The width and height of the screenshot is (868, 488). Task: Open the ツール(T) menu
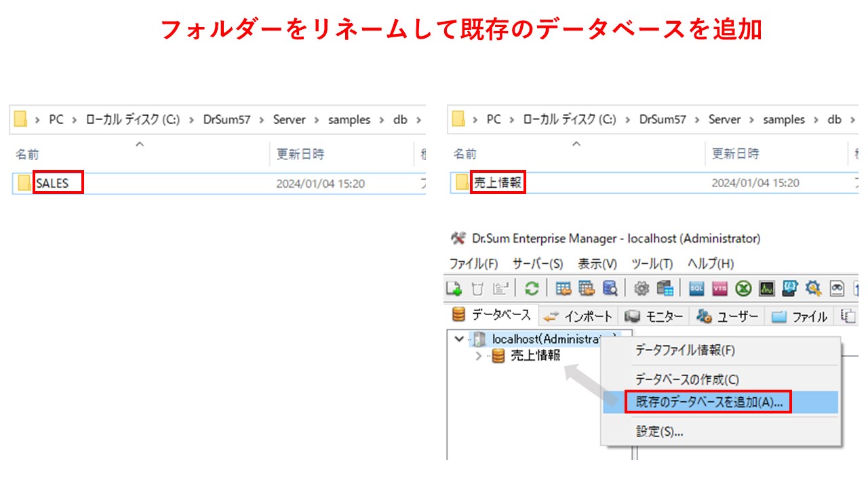point(652,264)
